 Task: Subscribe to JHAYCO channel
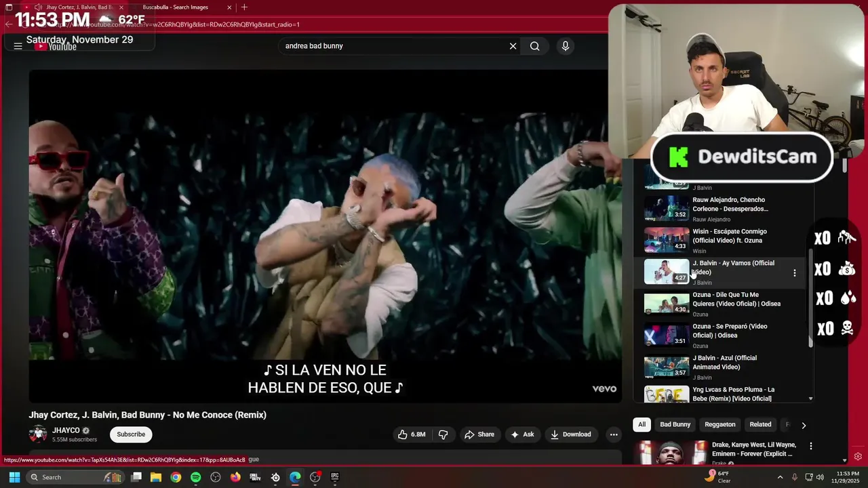click(x=131, y=434)
